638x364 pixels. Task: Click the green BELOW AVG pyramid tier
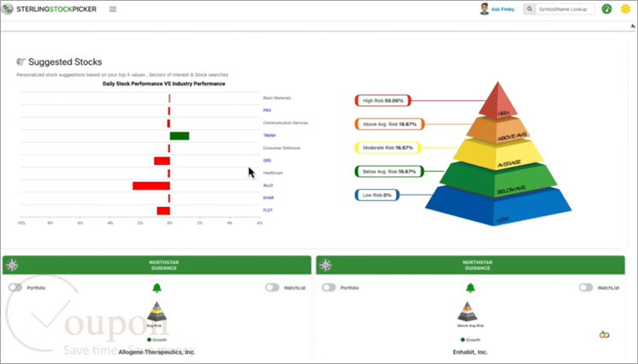click(x=499, y=181)
